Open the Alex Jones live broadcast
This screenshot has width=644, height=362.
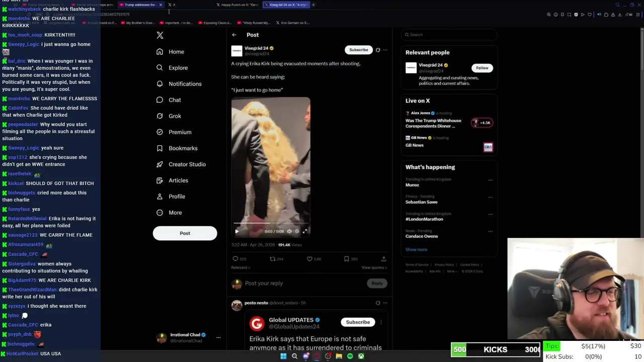point(449,120)
